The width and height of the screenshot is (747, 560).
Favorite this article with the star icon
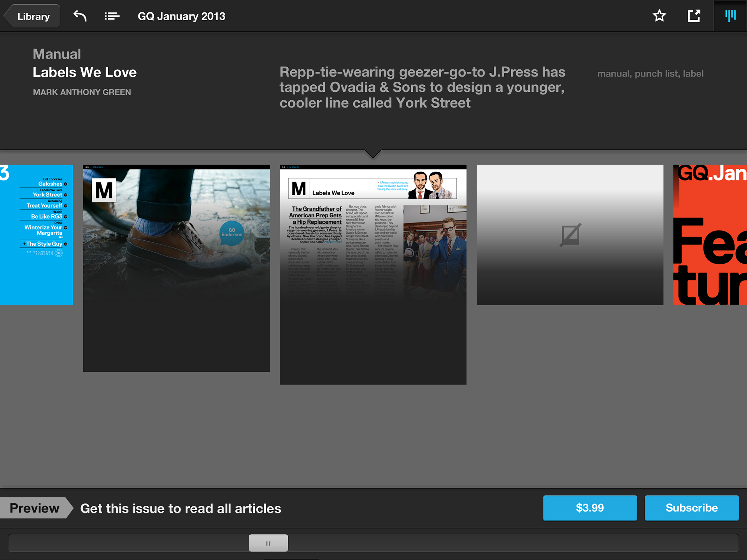[x=659, y=16]
